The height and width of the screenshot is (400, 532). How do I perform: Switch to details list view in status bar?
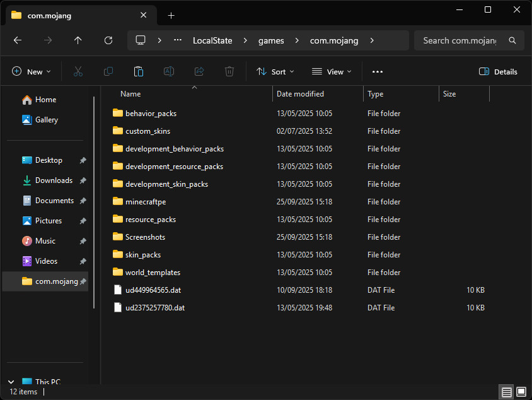tap(507, 392)
